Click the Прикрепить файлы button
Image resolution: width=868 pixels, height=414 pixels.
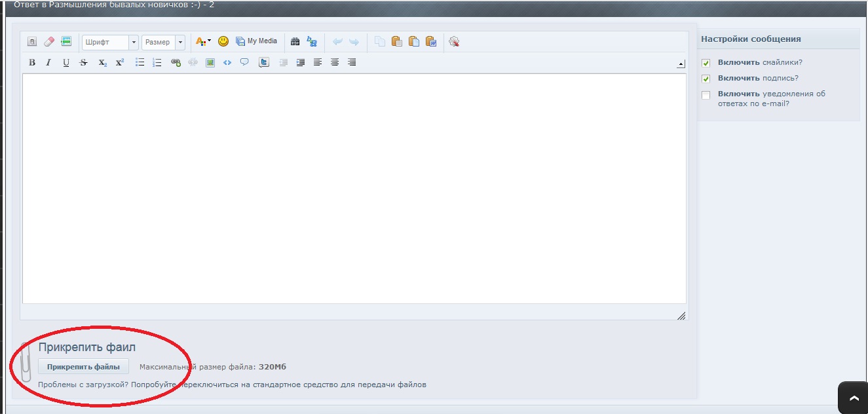83,367
